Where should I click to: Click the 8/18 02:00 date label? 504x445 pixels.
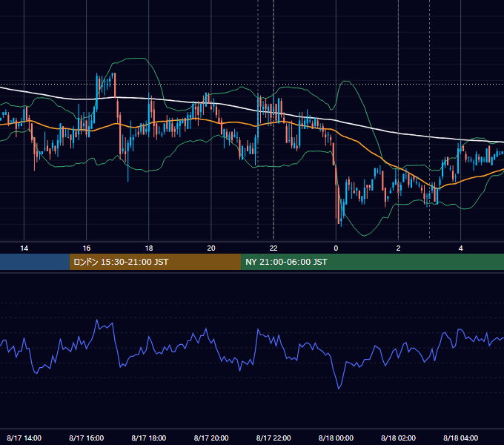point(398,438)
